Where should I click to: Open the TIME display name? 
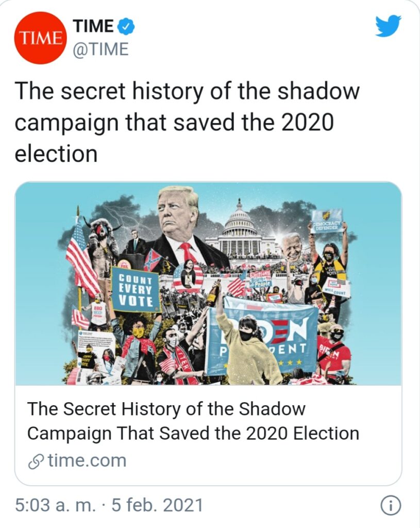(94, 26)
